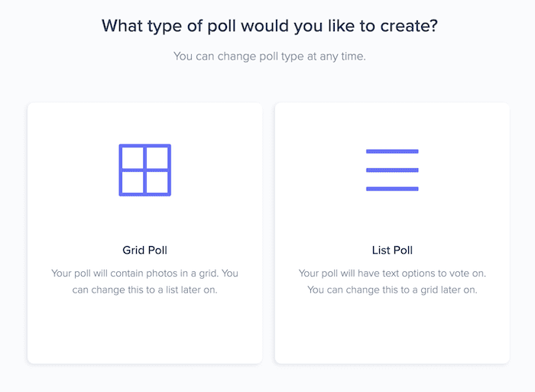Click the bottom-right cell of the grid icon
535x392 pixels.
(x=157, y=183)
